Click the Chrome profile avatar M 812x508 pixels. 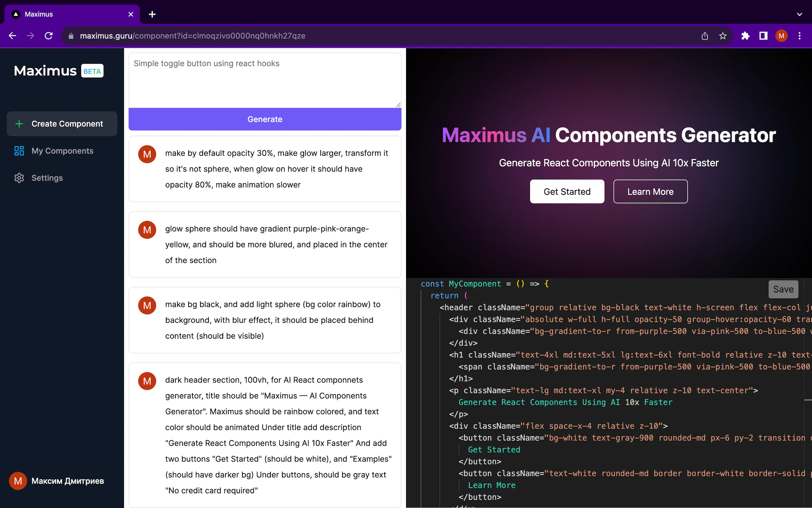click(x=781, y=36)
